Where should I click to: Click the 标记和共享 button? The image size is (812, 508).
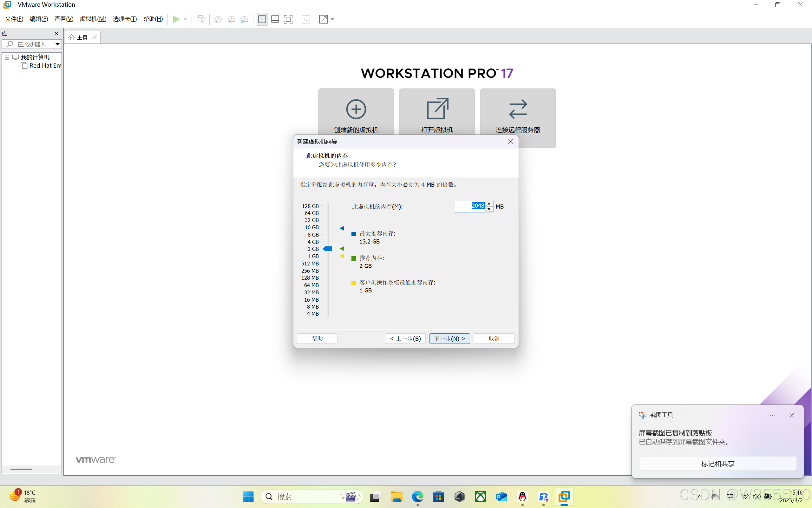[717, 464]
